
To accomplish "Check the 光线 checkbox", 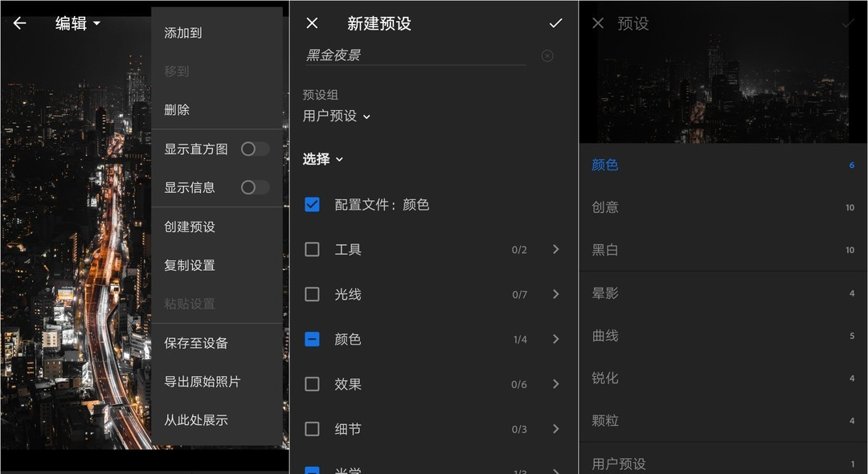I will (x=313, y=295).
